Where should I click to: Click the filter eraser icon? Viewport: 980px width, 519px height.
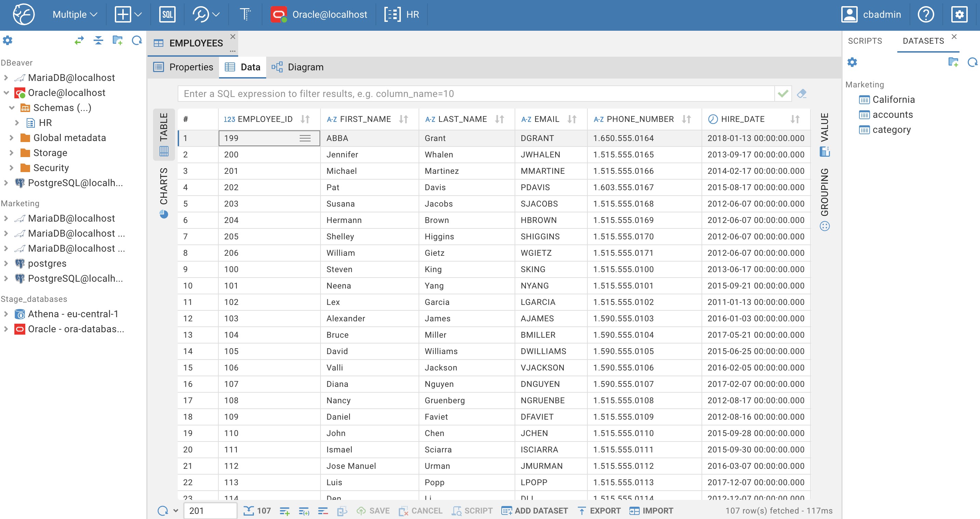802,94
